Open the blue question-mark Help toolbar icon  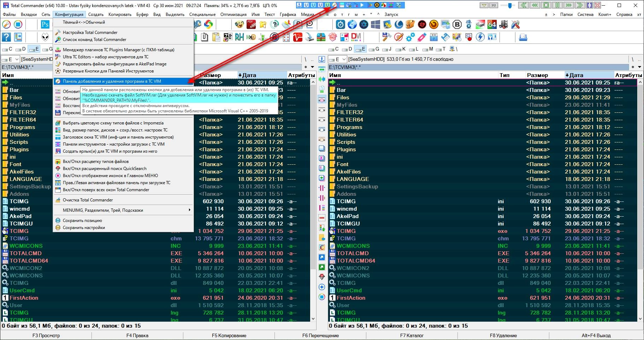point(6,37)
